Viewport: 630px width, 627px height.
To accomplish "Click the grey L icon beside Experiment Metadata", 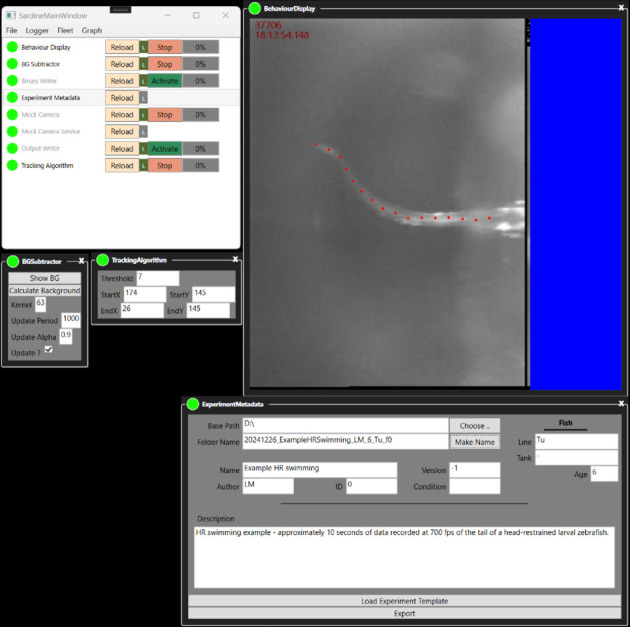I will point(143,98).
